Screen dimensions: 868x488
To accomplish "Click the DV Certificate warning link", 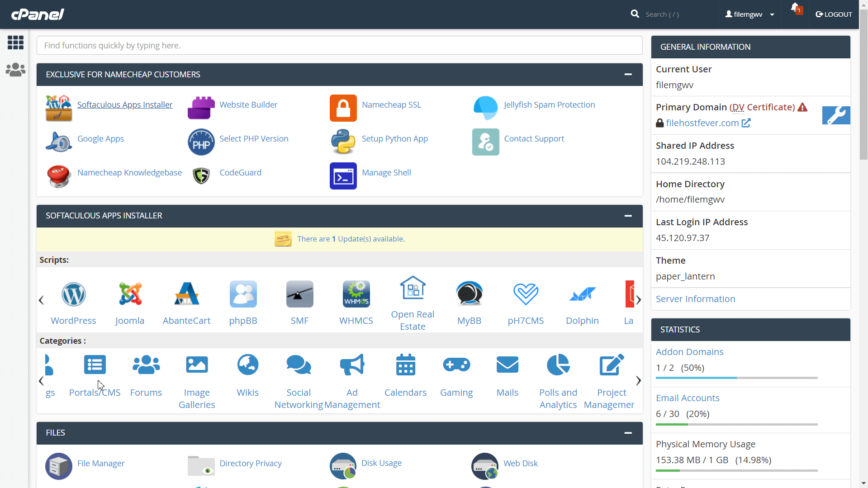I will (762, 107).
